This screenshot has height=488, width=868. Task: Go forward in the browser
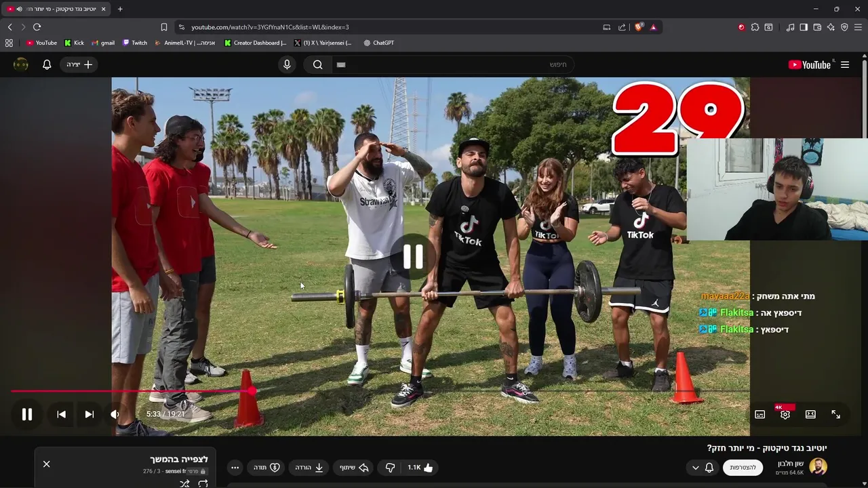coord(22,27)
